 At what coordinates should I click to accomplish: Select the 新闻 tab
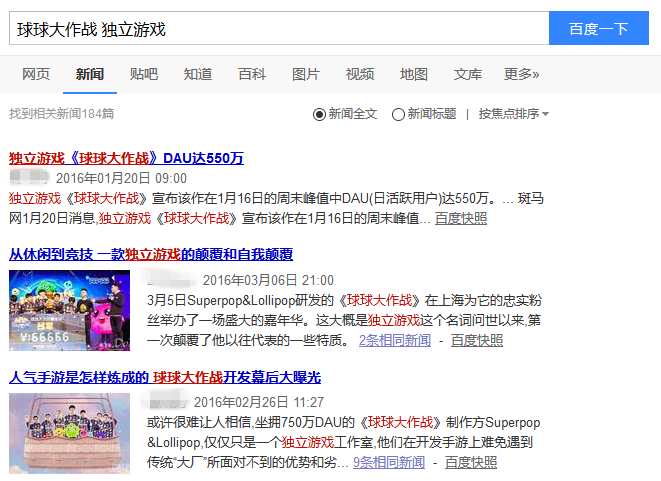(90, 74)
